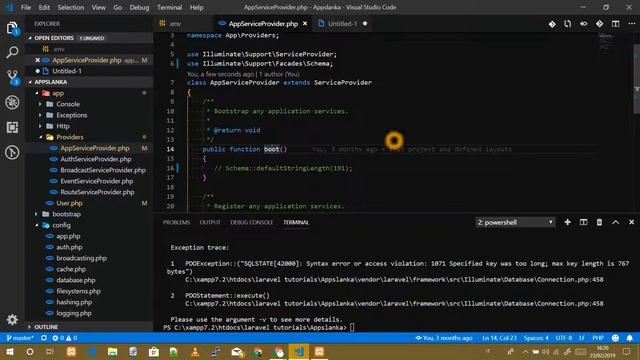This screenshot has height=360, width=640.
Task: Click the toggle file blame eye icon
Action: [x=584, y=24]
